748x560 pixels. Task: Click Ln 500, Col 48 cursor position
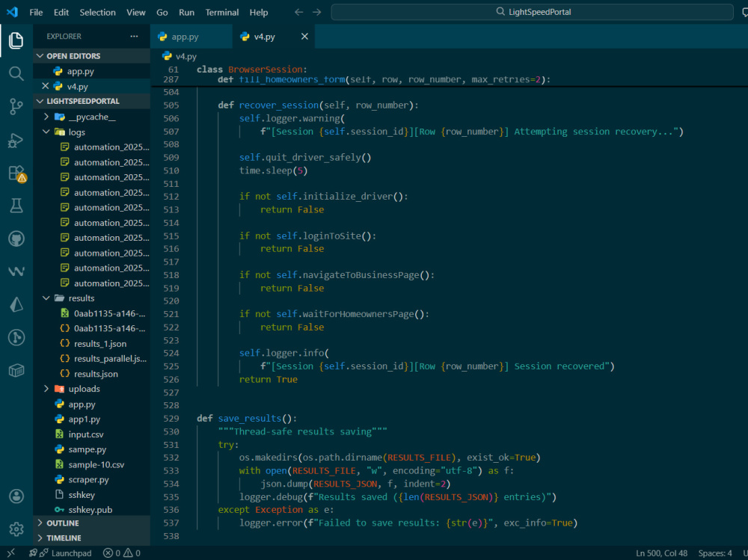(661, 553)
